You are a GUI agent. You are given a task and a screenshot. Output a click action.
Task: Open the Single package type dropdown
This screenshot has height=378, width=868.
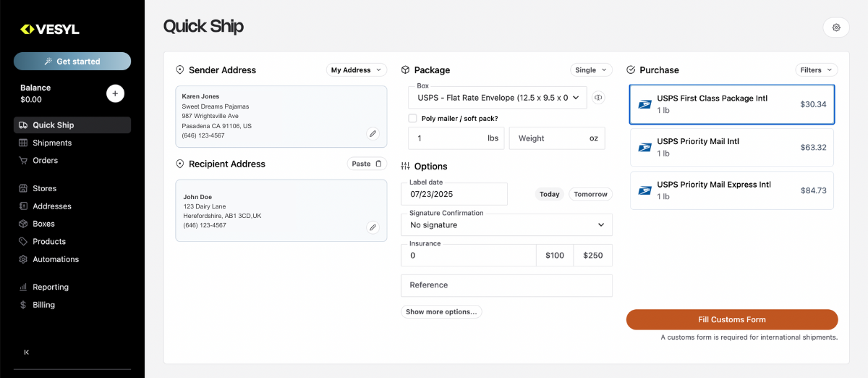pos(591,70)
